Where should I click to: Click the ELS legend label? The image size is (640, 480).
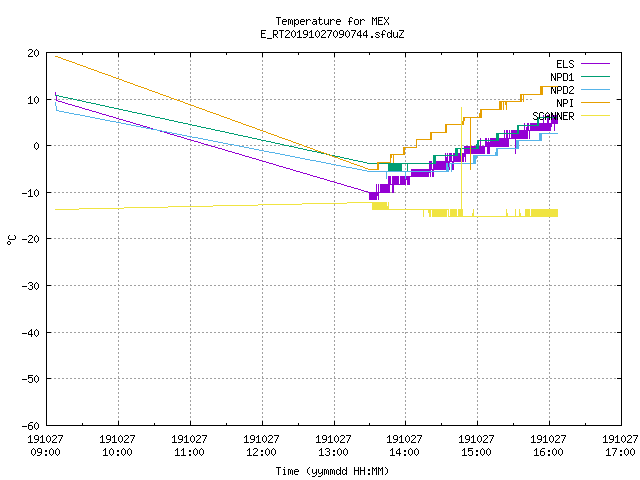coord(565,64)
